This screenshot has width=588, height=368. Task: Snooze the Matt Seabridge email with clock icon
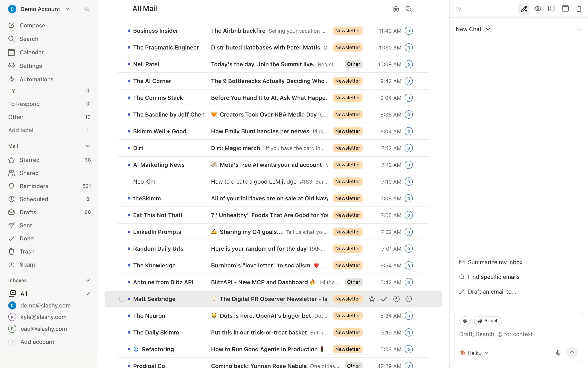[x=396, y=299]
